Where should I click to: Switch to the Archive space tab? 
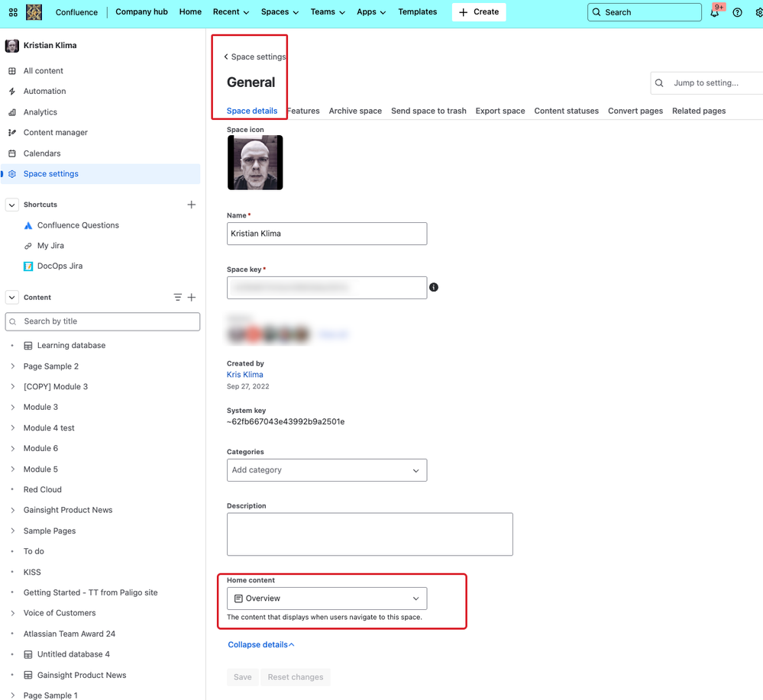click(x=355, y=111)
